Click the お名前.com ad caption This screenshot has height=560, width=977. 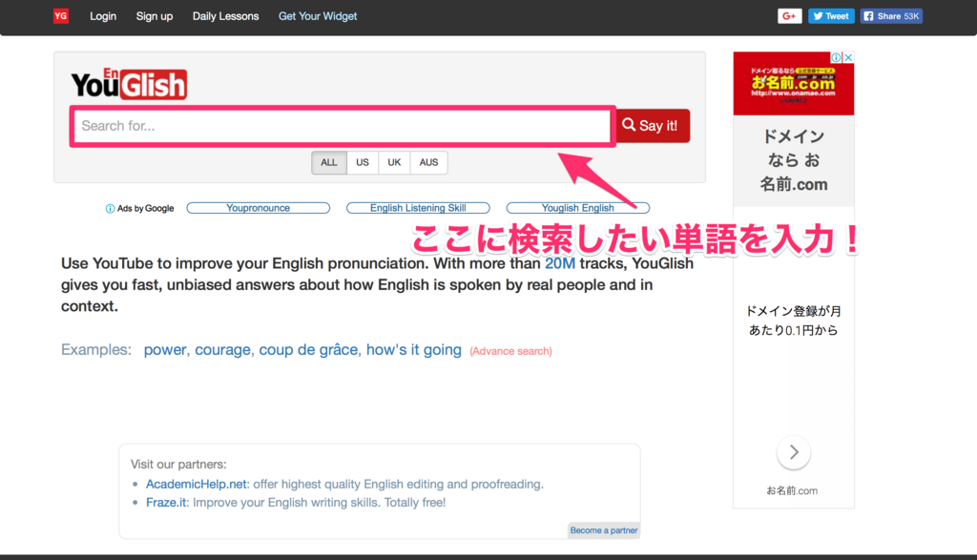(x=792, y=491)
